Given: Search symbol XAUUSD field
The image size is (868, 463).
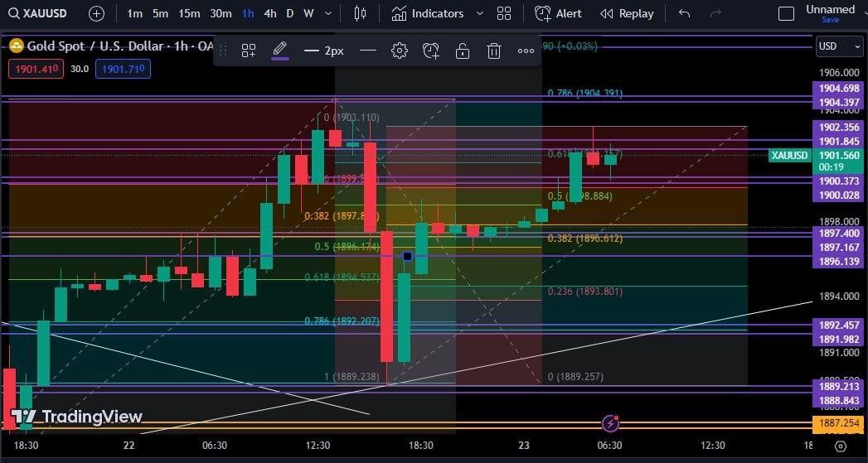Looking at the screenshot, I should [45, 13].
